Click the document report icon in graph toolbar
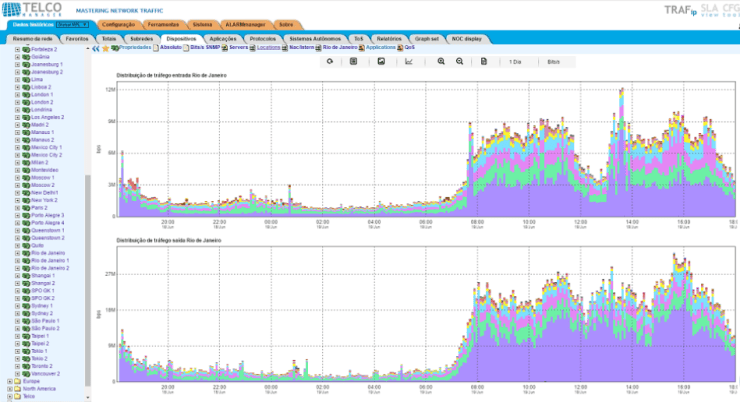The width and height of the screenshot is (740, 402). pyautogui.click(x=484, y=61)
